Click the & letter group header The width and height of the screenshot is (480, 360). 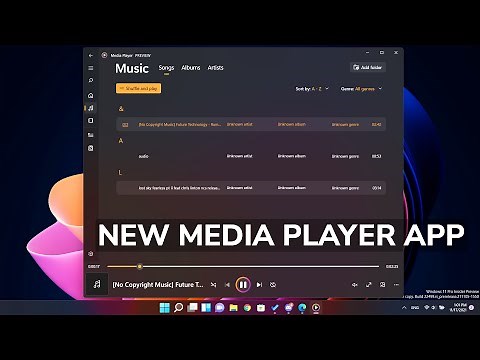(x=121, y=109)
